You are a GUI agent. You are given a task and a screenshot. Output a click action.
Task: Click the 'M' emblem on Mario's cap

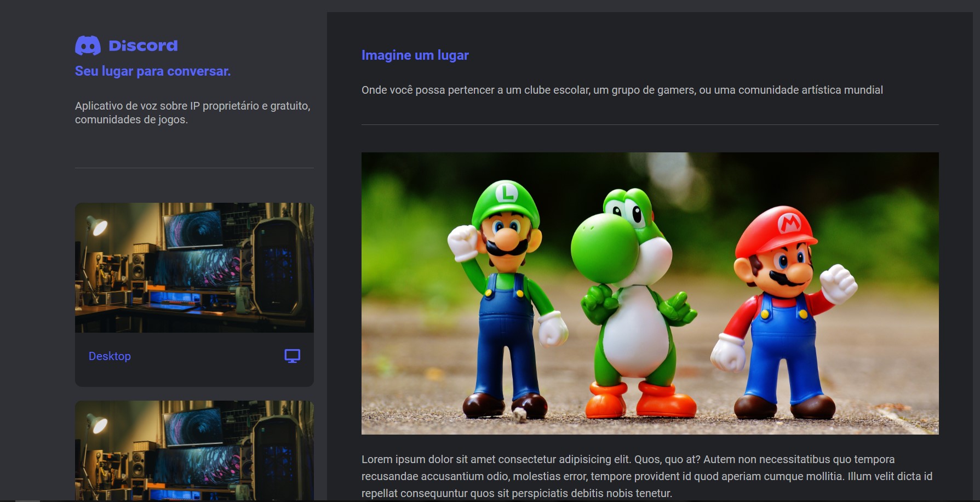[789, 222]
